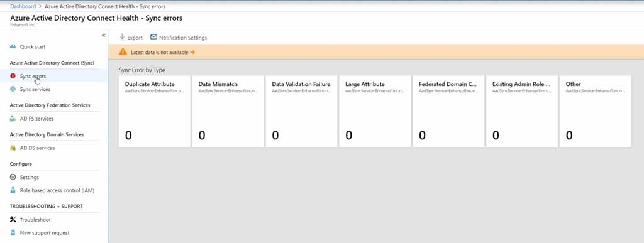Select the red Sync errors icon
Image resolution: width=644 pixels, height=243 pixels.
(13, 76)
